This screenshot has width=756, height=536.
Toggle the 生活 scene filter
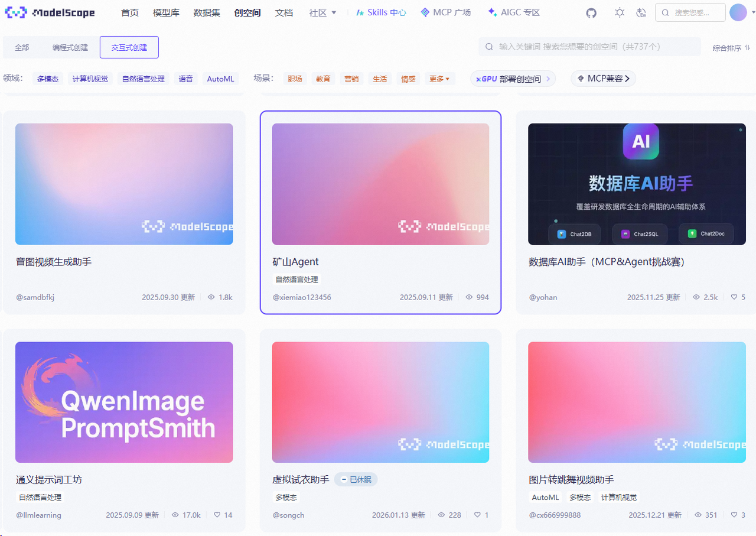pos(380,79)
